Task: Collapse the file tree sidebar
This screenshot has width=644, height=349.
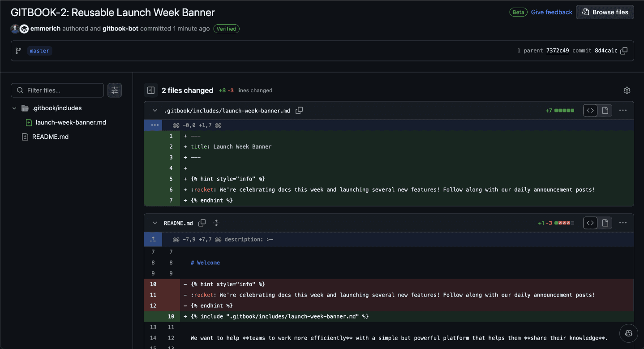Action: (151, 90)
